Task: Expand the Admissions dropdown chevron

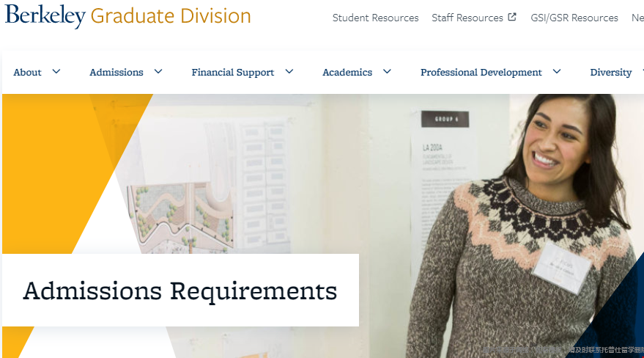Action: [x=158, y=71]
